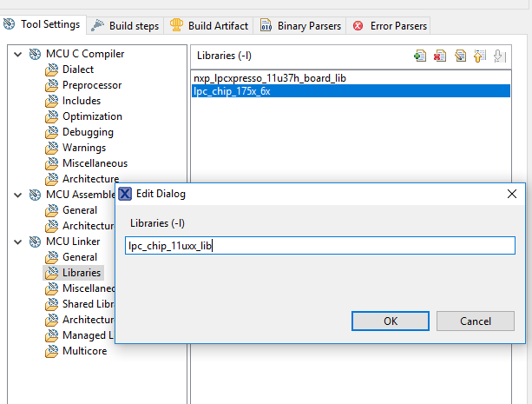Open the Error Parsers tab
Image resolution: width=532 pixels, height=404 pixels.
point(389,26)
